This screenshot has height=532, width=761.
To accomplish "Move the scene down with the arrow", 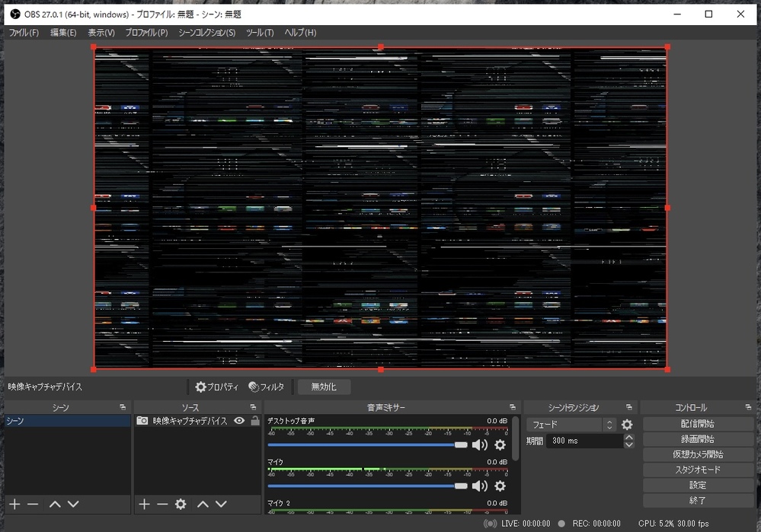I will [73, 505].
